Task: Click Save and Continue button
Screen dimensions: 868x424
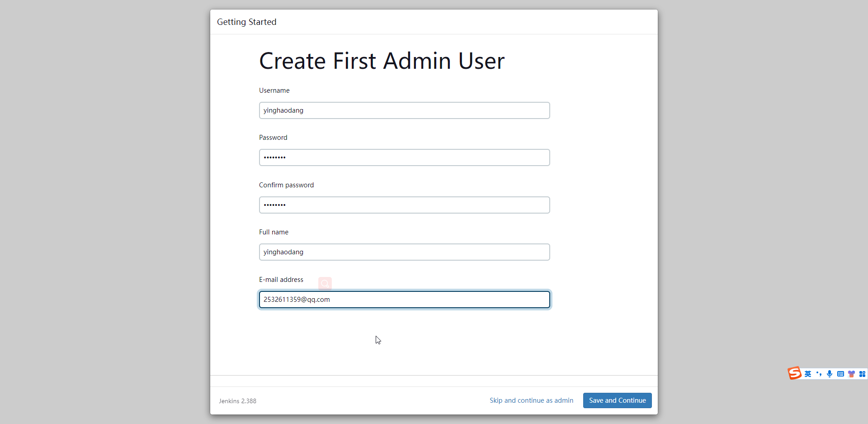Action: pyautogui.click(x=617, y=400)
